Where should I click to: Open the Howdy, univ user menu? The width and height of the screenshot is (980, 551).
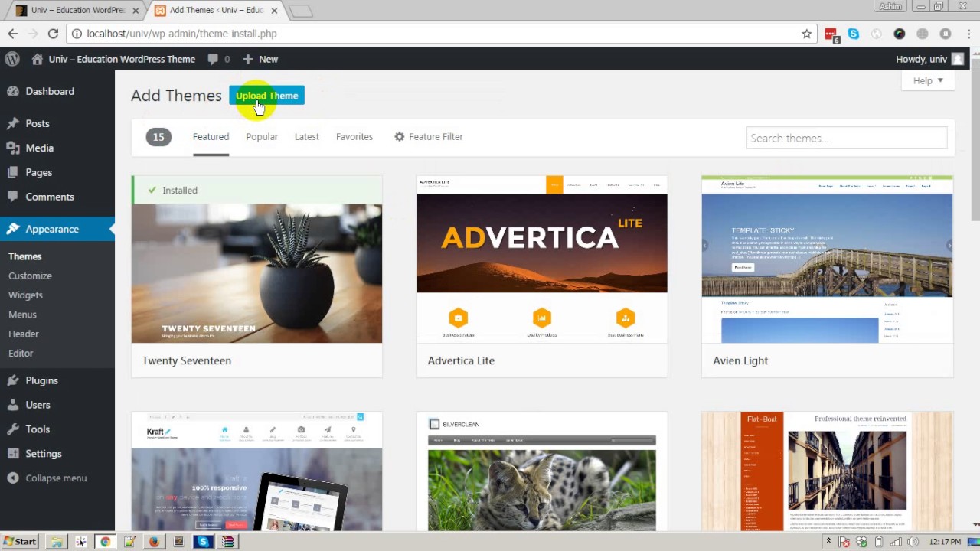929,59
